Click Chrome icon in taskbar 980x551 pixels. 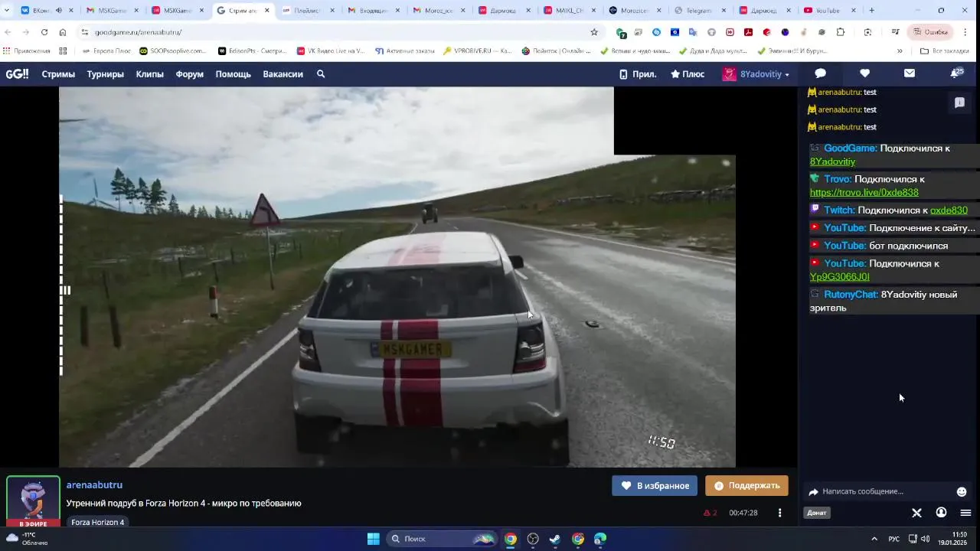[x=511, y=539]
